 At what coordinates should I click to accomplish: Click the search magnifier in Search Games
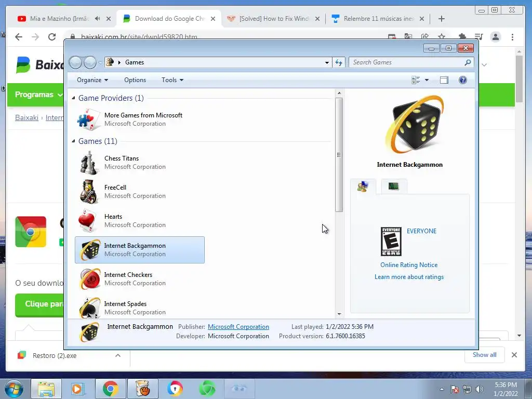[x=468, y=62]
